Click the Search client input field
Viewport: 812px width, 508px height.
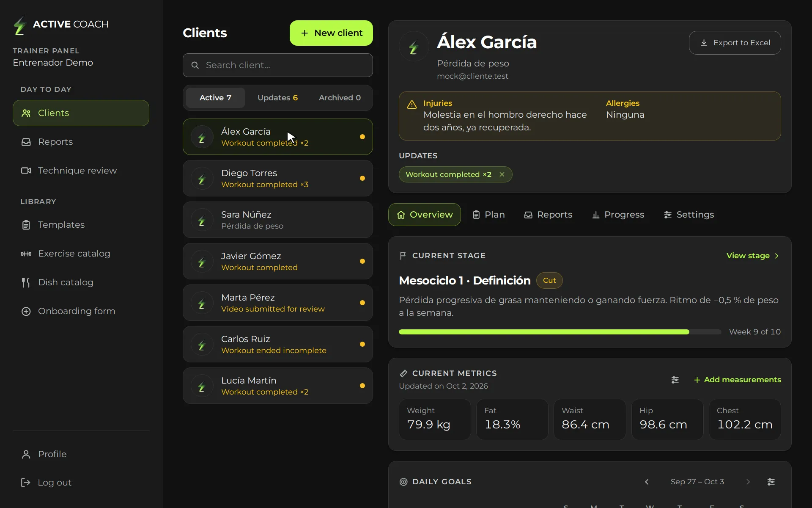(x=278, y=65)
